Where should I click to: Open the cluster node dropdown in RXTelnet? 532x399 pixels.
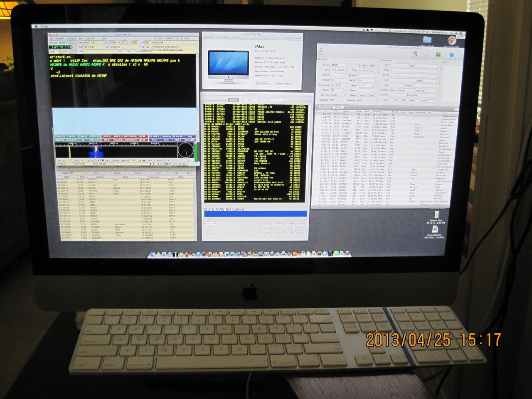coord(211,223)
